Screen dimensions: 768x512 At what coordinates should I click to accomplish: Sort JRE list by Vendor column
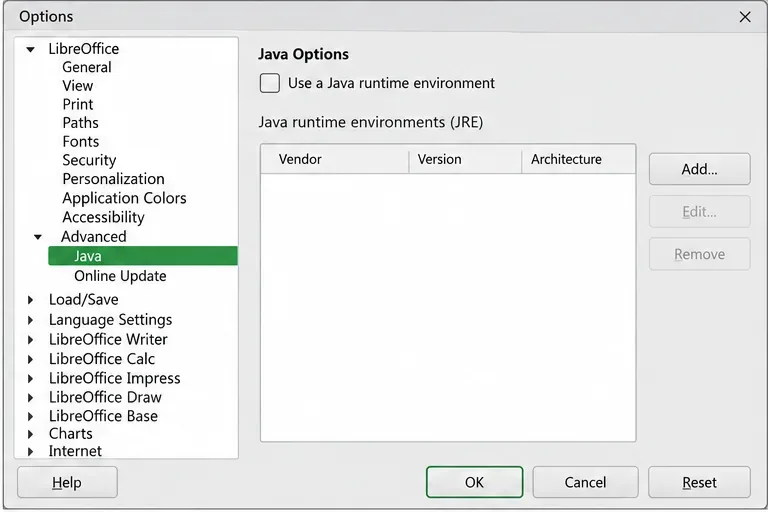335,159
